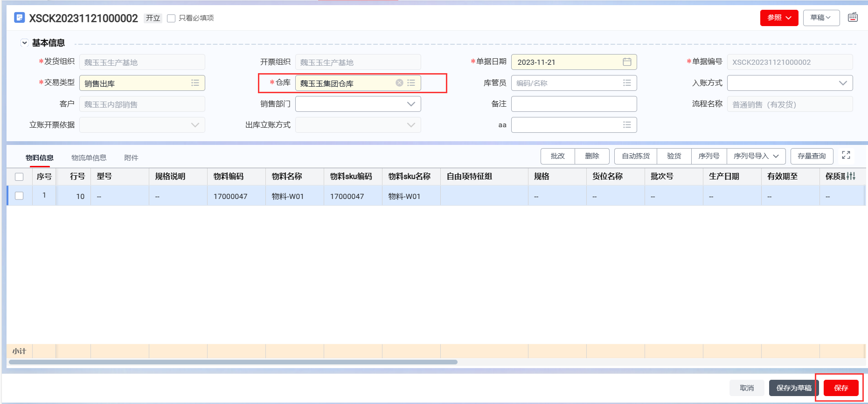Screen dimensions: 868x404
Task: Enable the 只看必填项 checkbox
Action: 171,18
